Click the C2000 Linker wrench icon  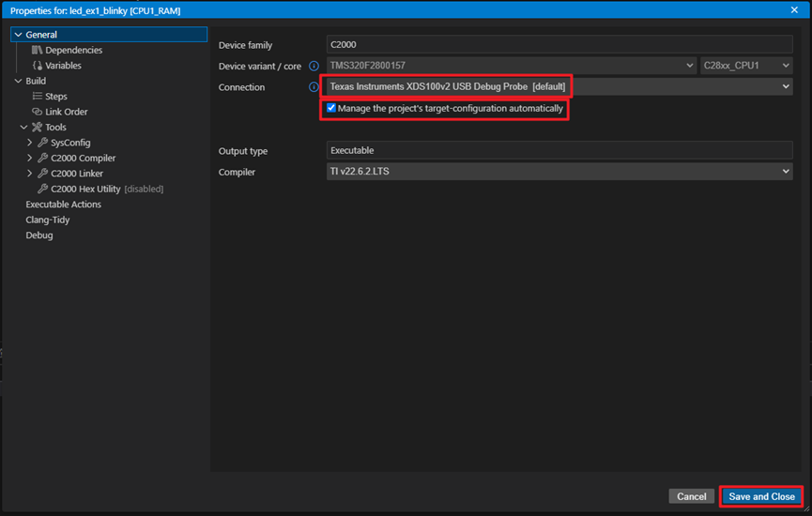coord(42,174)
